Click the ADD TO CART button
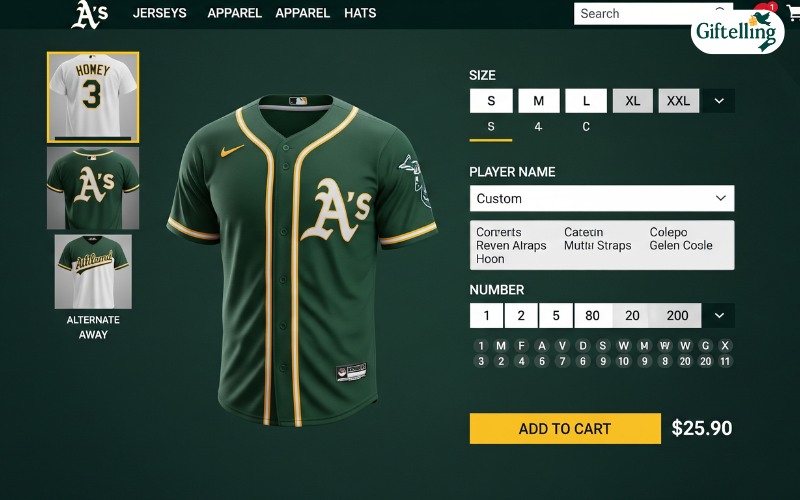The height and width of the screenshot is (500, 800). (x=565, y=429)
